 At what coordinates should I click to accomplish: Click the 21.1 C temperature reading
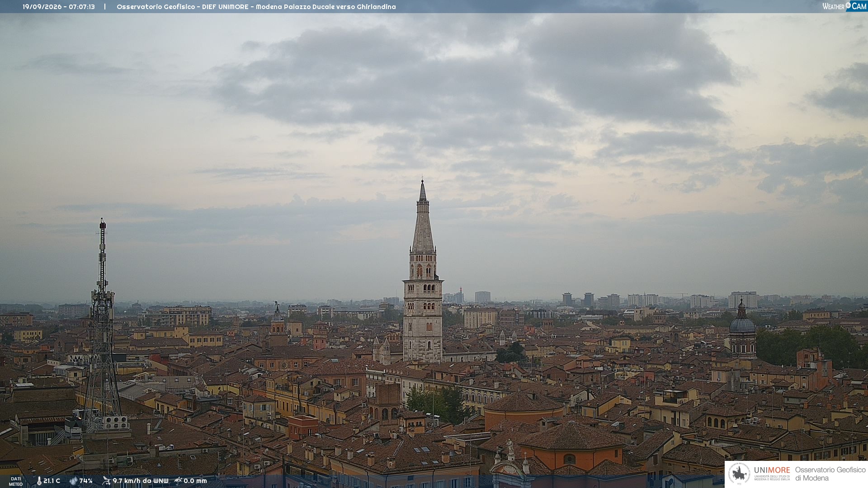(52, 481)
